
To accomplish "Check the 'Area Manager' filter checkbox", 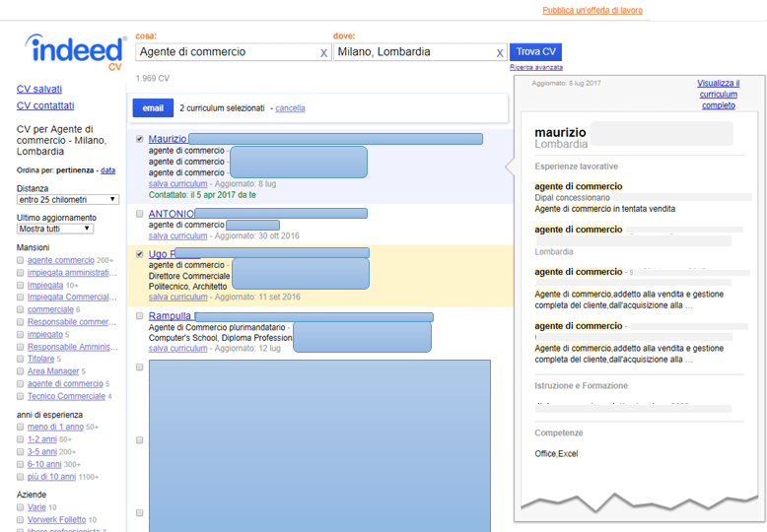I will click(x=20, y=371).
